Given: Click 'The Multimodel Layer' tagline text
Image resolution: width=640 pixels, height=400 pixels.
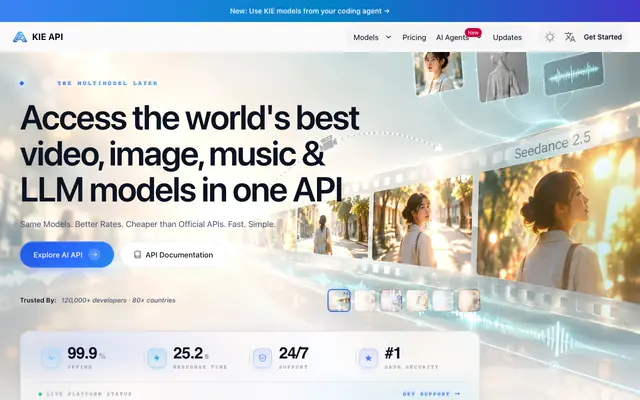Looking at the screenshot, I should click(107, 83).
